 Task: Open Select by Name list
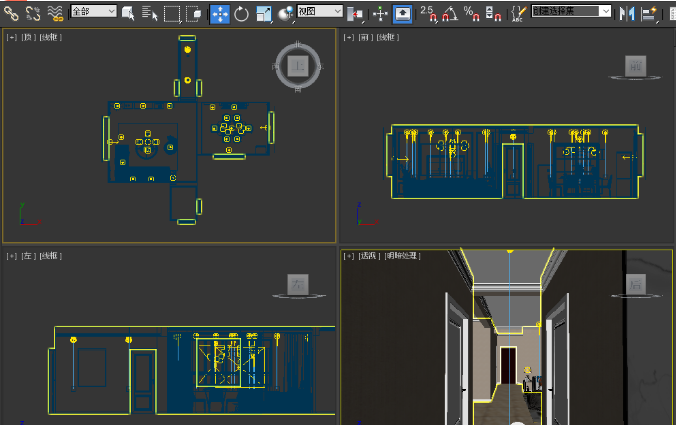pos(150,13)
